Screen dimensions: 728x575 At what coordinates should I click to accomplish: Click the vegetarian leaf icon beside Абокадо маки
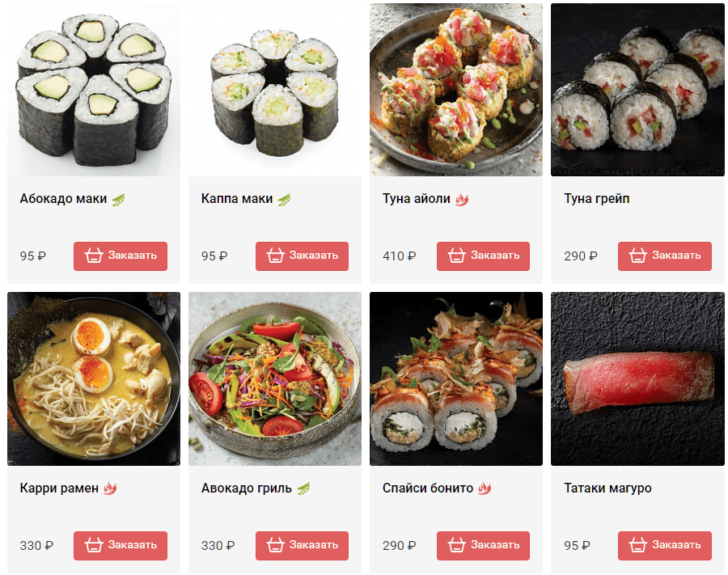coord(118,200)
